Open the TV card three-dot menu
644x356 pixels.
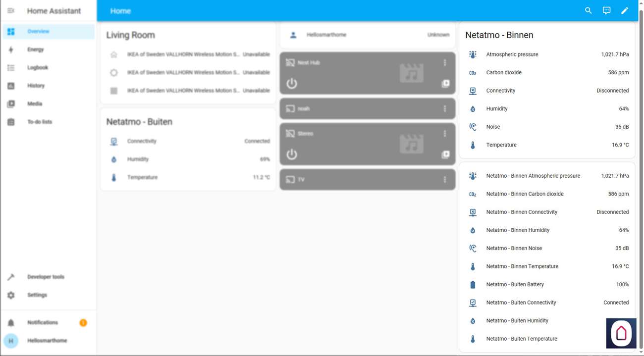(445, 180)
